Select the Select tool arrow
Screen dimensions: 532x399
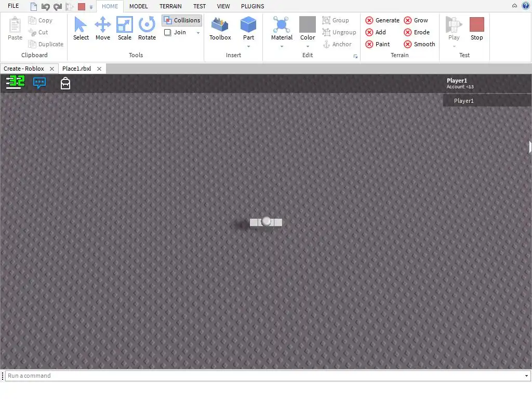pyautogui.click(x=81, y=29)
